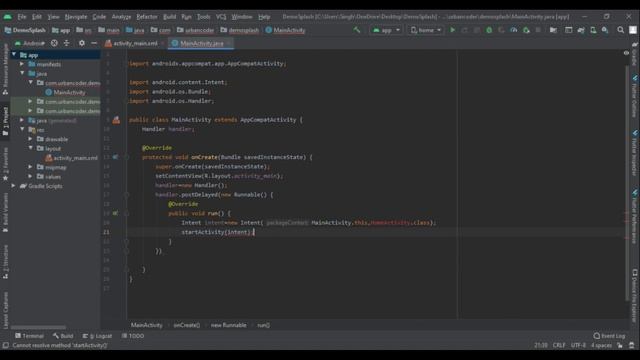Image resolution: width=640 pixels, height=360 pixels.
Task: Collapse the res folder arrow
Action: click(x=22, y=129)
